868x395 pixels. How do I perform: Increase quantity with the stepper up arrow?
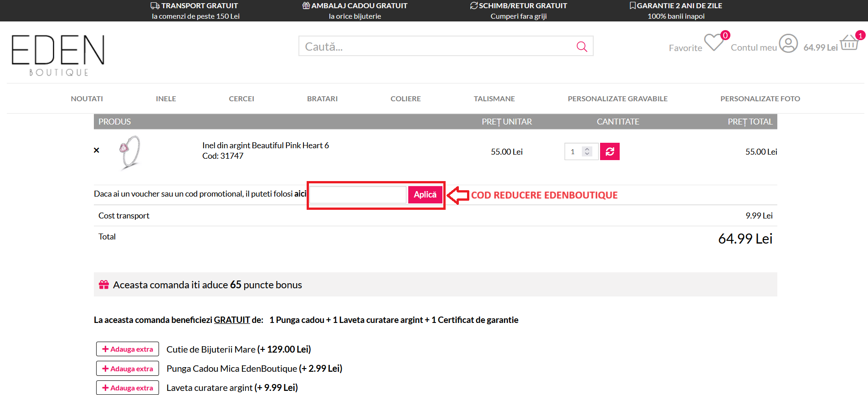(587, 149)
